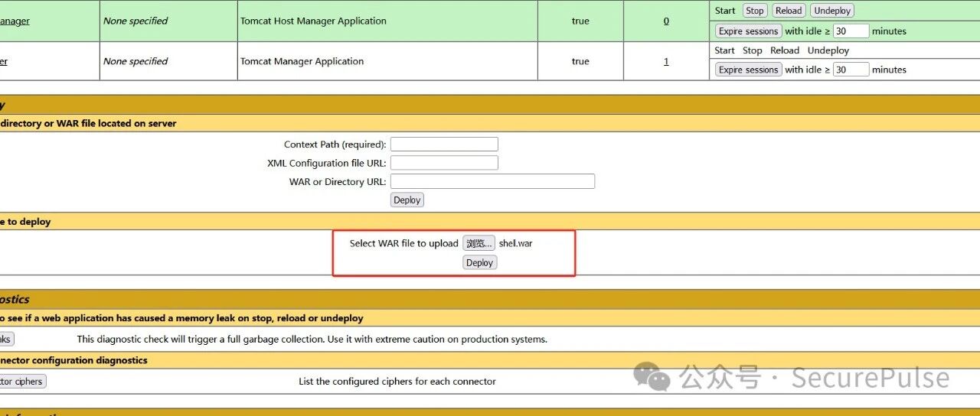Screen dimensions: 980x416
Task: Click true value in Manager Application row
Action: (580, 61)
